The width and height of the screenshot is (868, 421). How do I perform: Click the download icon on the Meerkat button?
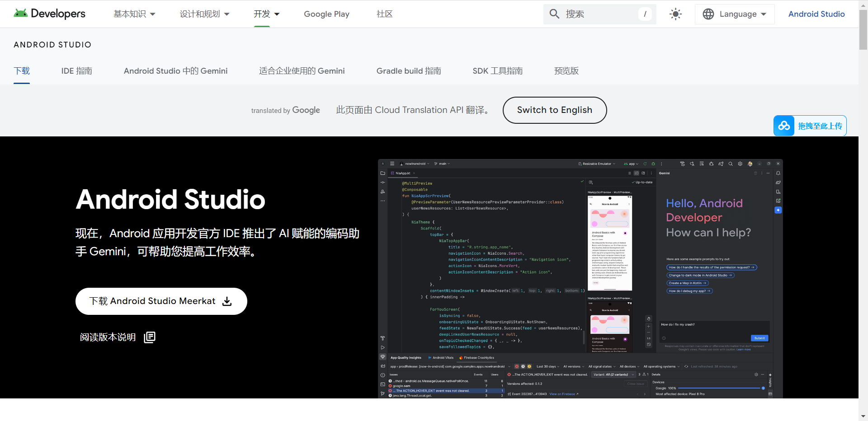coord(226,301)
